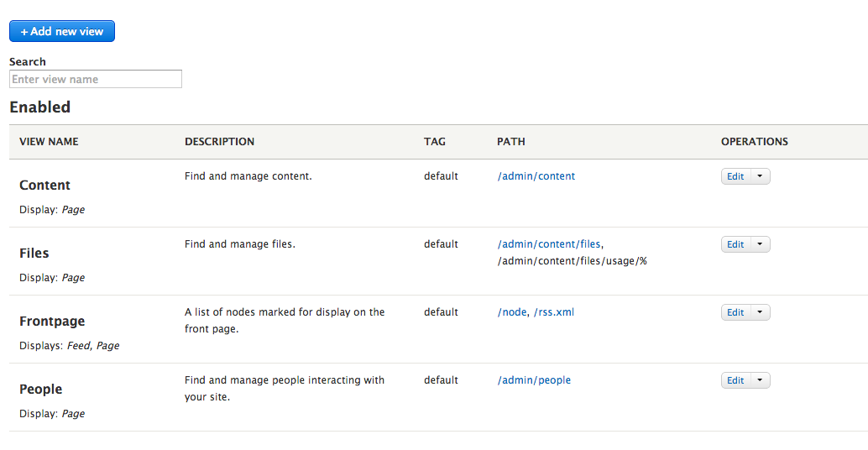Open the /admin/content/files path link
Viewport: 868px width, 450px height.
[x=549, y=244]
